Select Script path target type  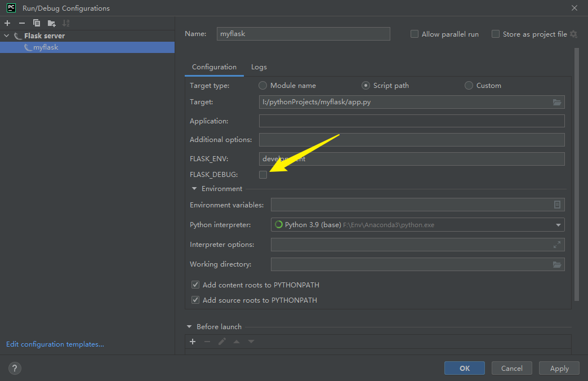[366, 86]
